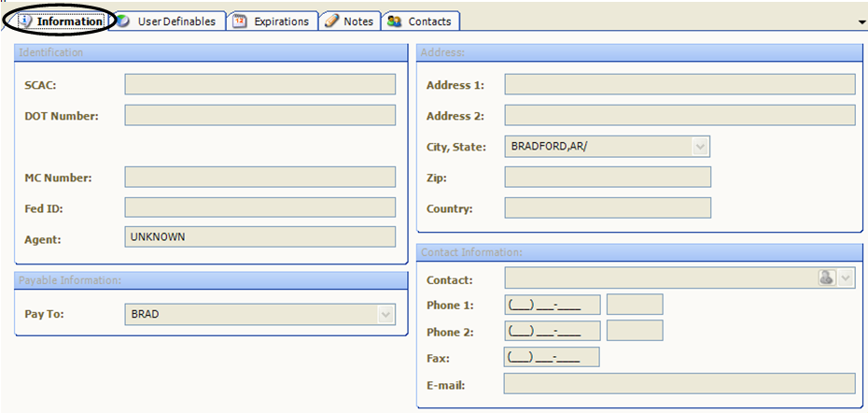Click the Phone 2 extension field
This screenshot has height=413, width=868.
click(x=635, y=331)
